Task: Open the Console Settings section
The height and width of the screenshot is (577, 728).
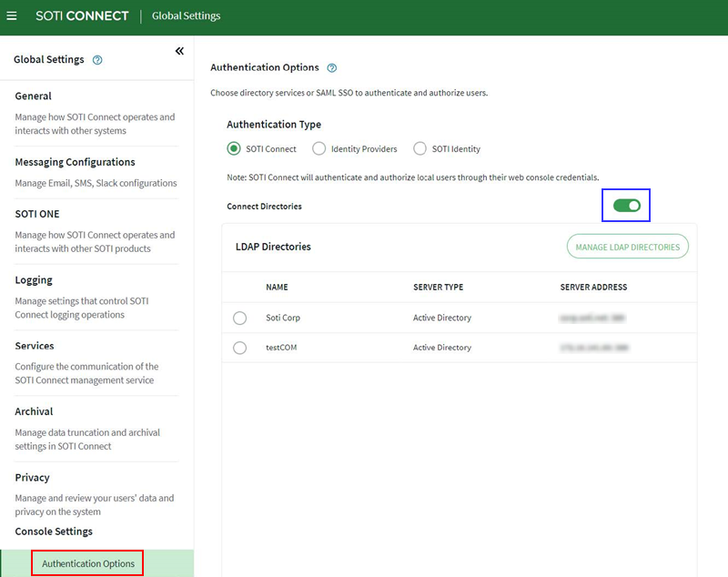Action: point(54,531)
